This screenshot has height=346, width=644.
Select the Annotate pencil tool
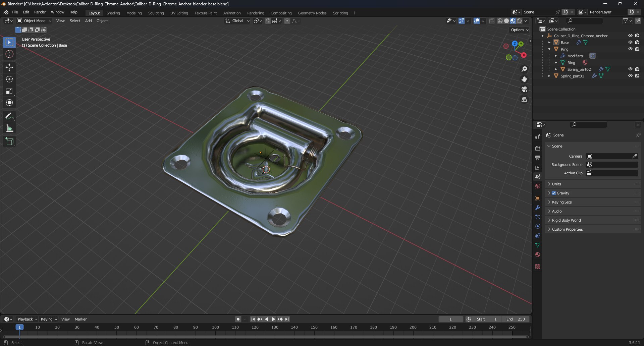[9, 116]
